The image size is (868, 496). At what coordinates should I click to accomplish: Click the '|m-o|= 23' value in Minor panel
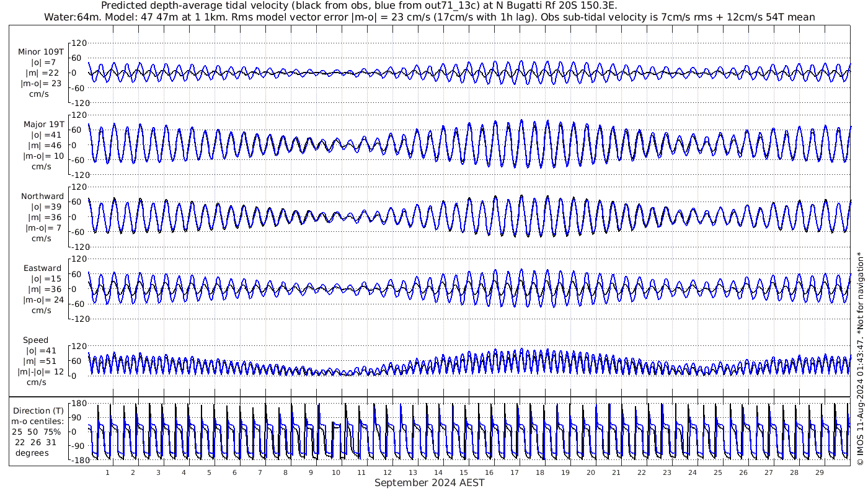click(42, 84)
